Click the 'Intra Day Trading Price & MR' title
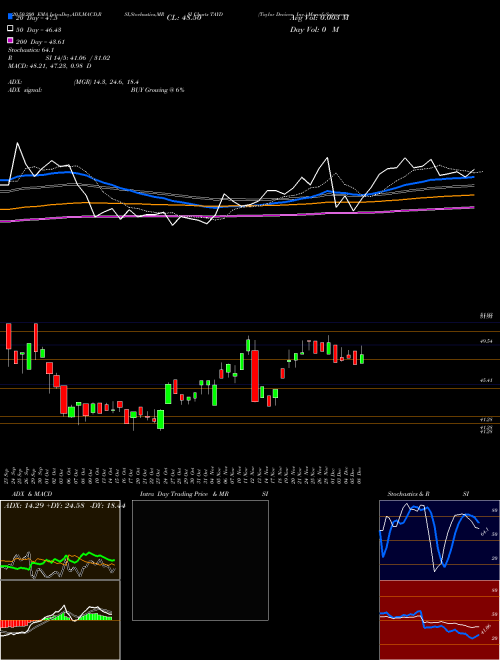Viewport: 500px width, 660px height. (x=184, y=494)
